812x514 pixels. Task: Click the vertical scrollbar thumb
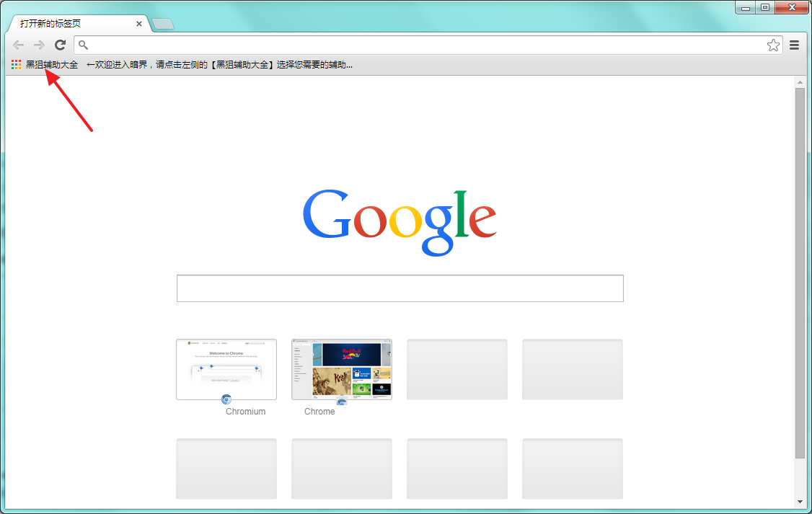click(x=800, y=272)
